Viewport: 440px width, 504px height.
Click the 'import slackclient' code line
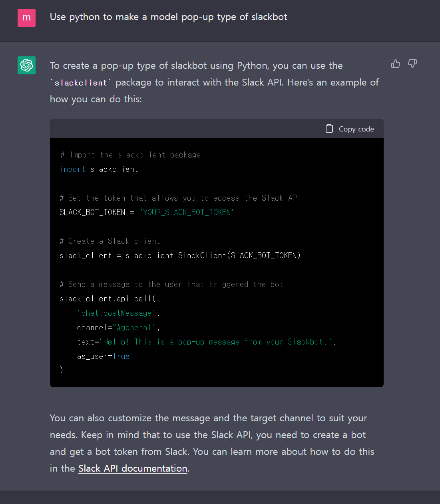pyautogui.click(x=99, y=169)
